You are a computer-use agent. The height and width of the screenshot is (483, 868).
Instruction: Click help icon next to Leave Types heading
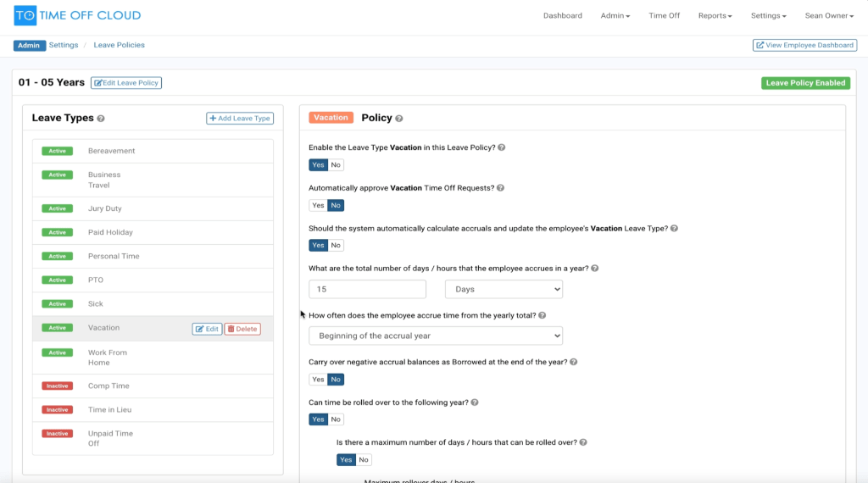click(101, 119)
